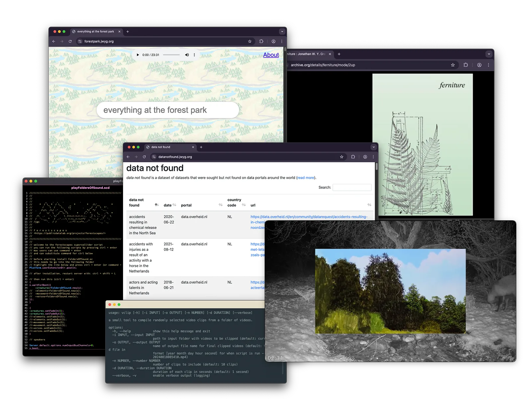Open Chrome menu in data not found window
Image resolution: width=532 pixels, height=399 pixels.
(x=373, y=157)
